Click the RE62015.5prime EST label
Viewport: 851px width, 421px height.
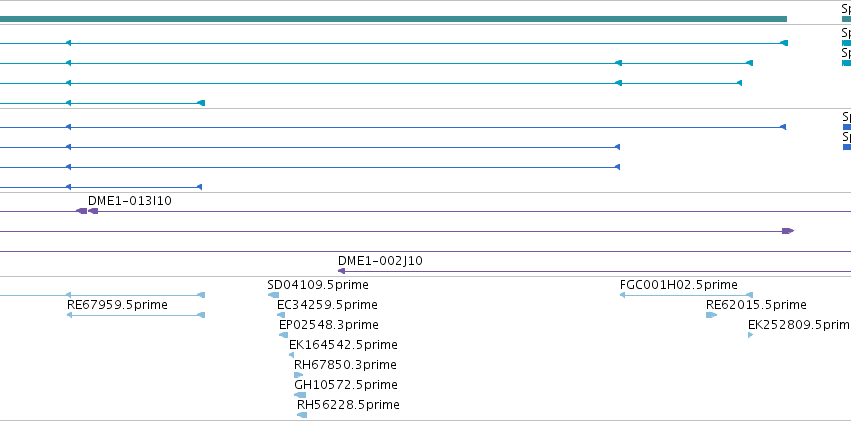[756, 305]
